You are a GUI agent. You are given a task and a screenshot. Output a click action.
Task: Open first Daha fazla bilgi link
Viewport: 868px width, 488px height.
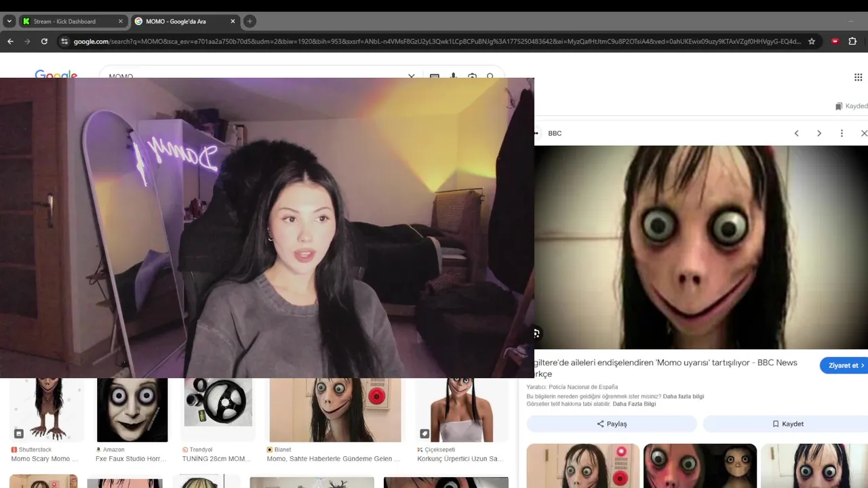(684, 396)
